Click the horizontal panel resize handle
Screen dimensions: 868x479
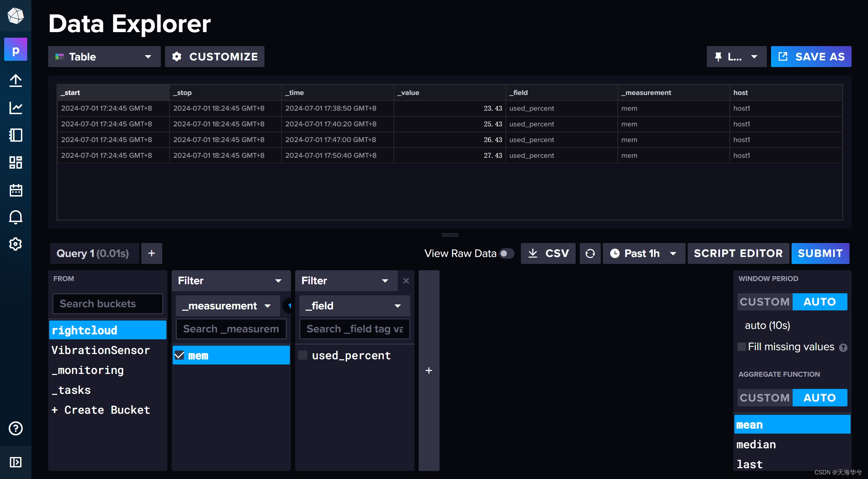pyautogui.click(x=450, y=235)
